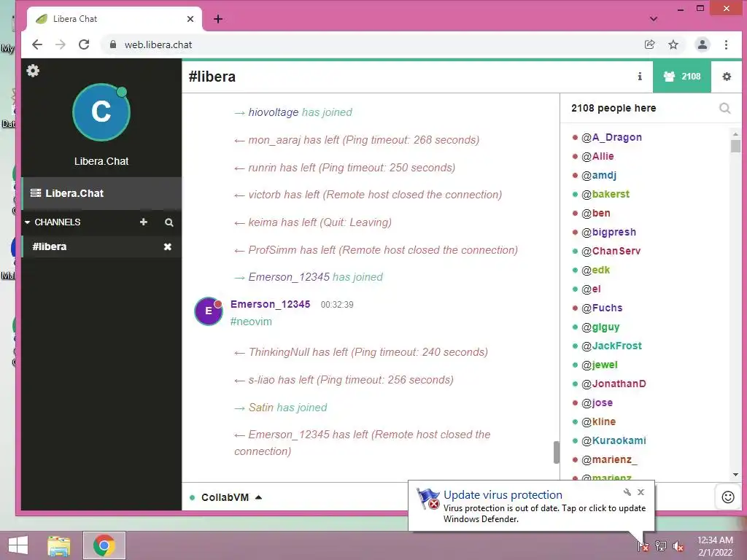Screen dimensions: 747x560
Task: Click Emerson_12345 message author name
Action: coord(270,304)
